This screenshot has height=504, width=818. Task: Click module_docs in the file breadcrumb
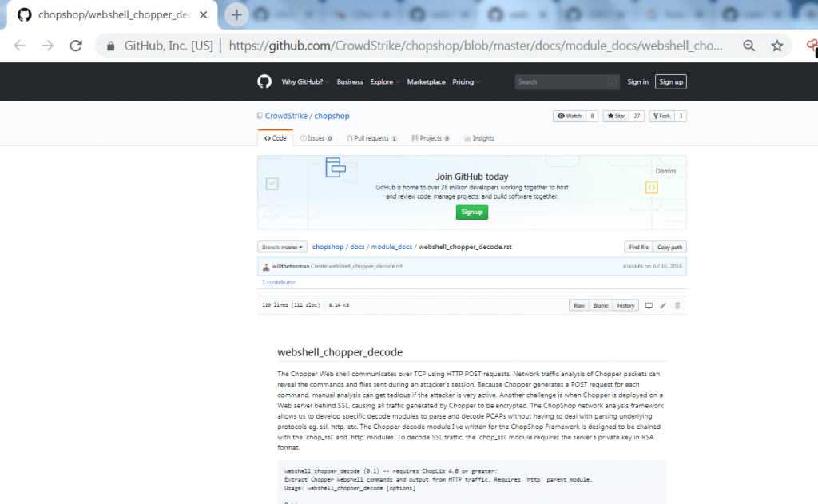point(391,247)
